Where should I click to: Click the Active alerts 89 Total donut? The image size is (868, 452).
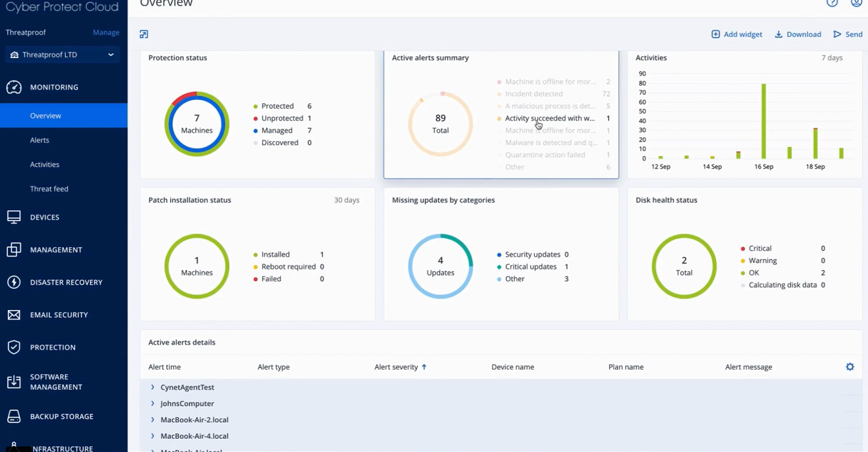point(441,124)
